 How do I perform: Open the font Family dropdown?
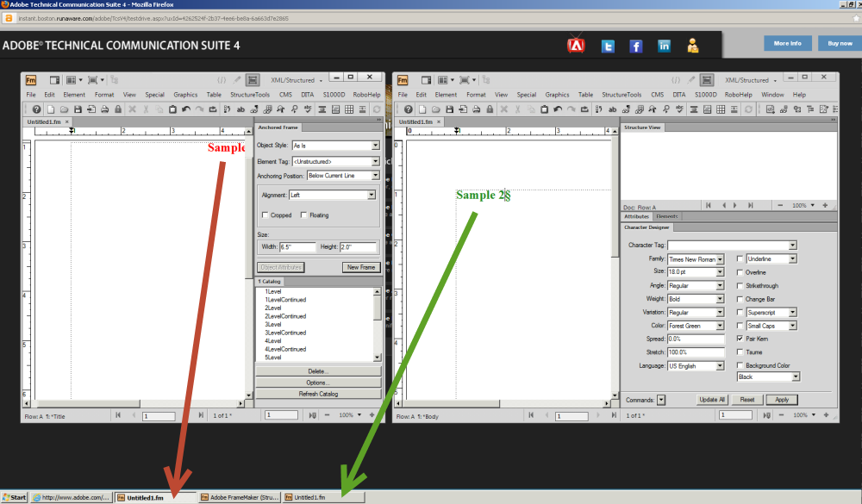click(x=720, y=258)
